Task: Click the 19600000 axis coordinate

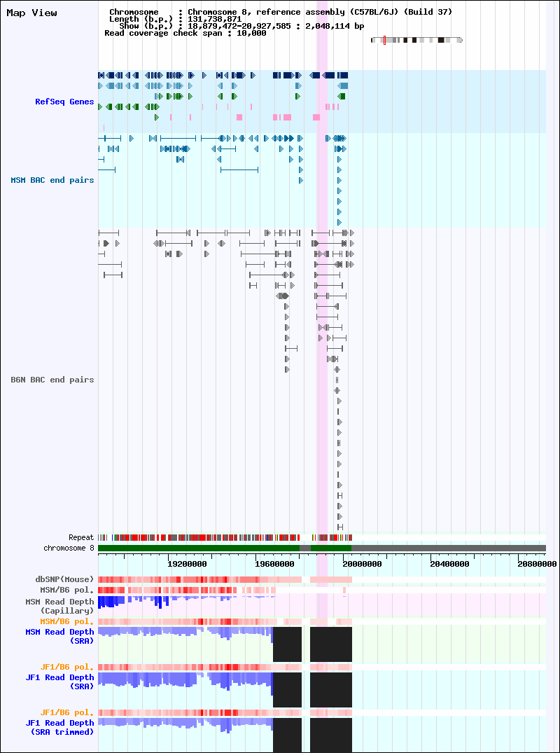Action: point(275,563)
